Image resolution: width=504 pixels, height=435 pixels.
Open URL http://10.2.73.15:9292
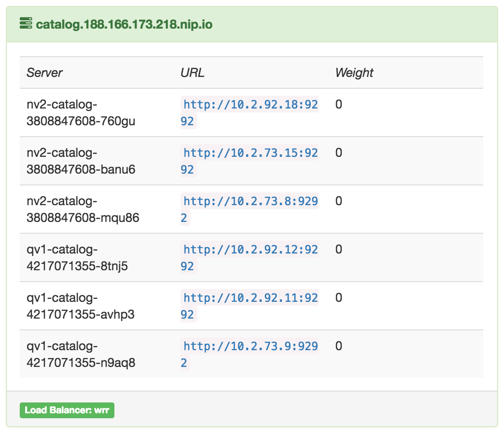tap(250, 161)
